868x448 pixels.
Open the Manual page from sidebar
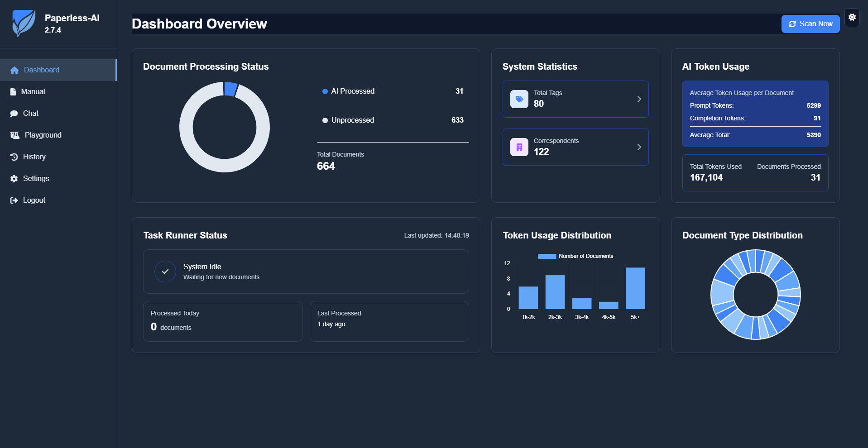point(33,92)
